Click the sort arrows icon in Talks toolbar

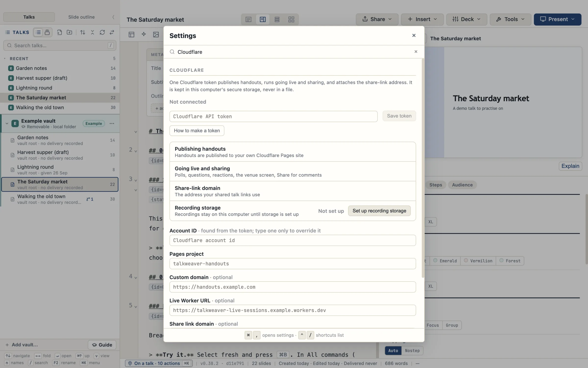click(83, 32)
